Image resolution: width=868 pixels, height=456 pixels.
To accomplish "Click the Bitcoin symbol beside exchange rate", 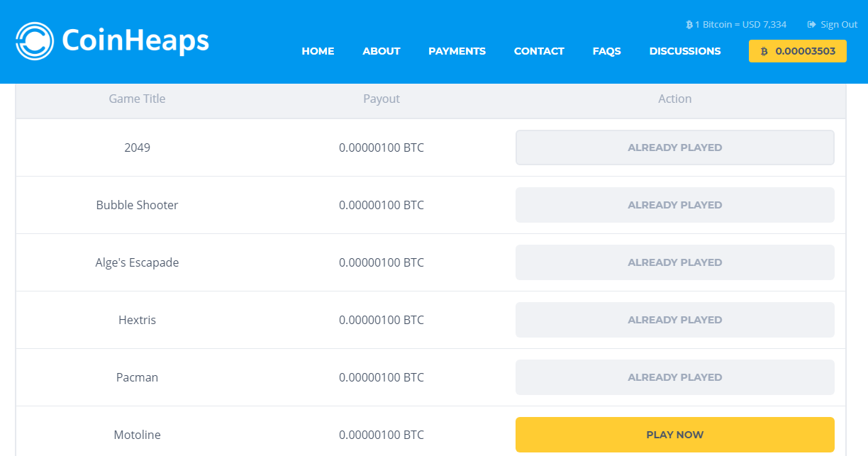I will [689, 25].
